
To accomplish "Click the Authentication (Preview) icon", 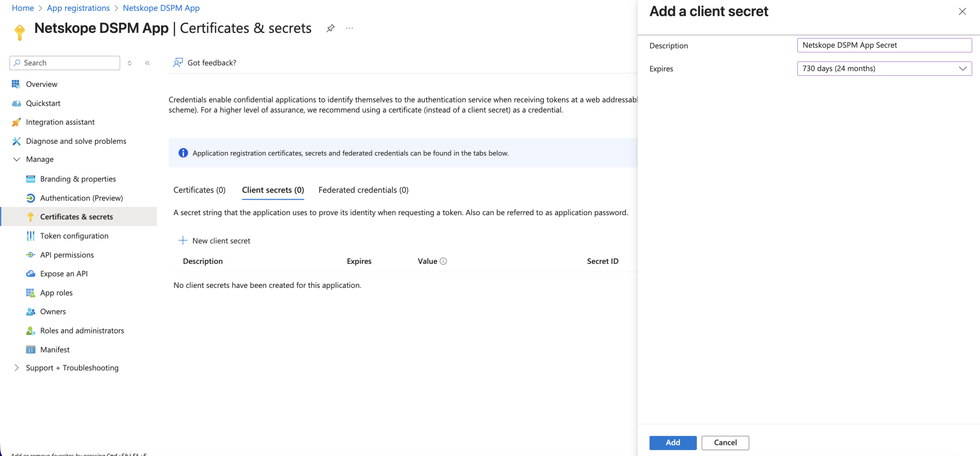I will pyautogui.click(x=30, y=198).
